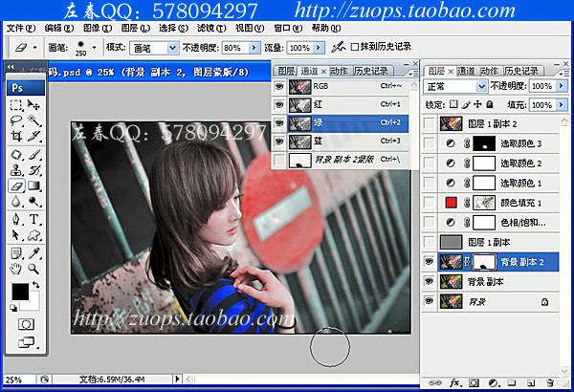
Task: Create new layer button
Action: [531, 382]
